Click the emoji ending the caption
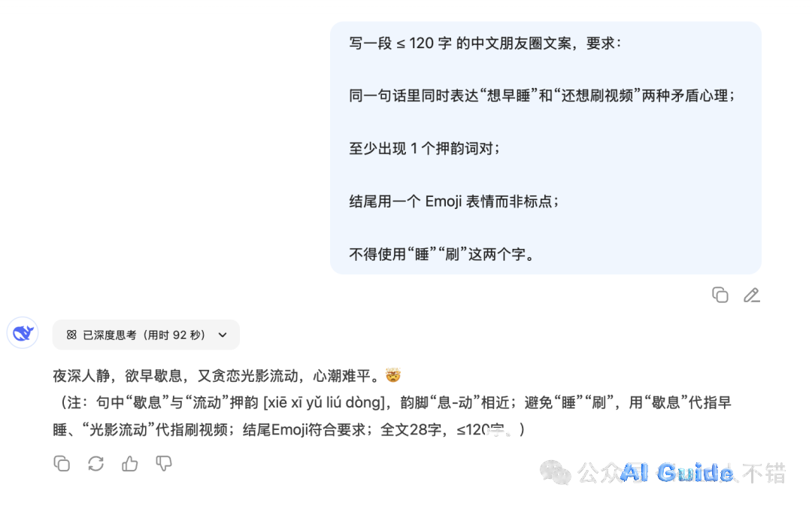Screen dimensions: 812x506 tap(393, 375)
